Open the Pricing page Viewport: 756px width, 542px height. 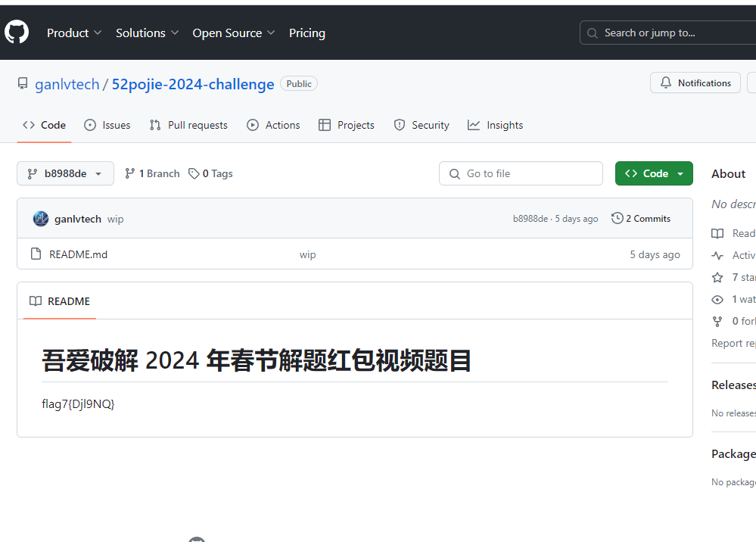tap(307, 33)
